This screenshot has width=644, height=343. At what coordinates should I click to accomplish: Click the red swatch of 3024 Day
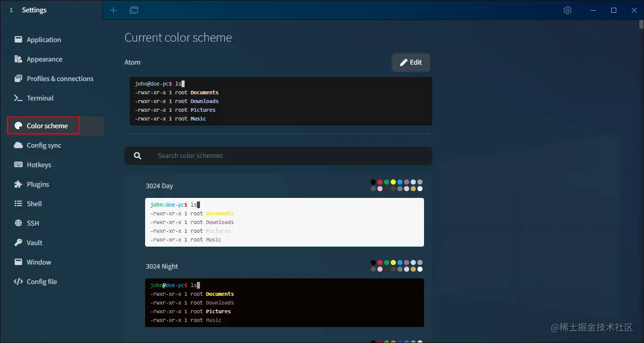pyautogui.click(x=380, y=182)
